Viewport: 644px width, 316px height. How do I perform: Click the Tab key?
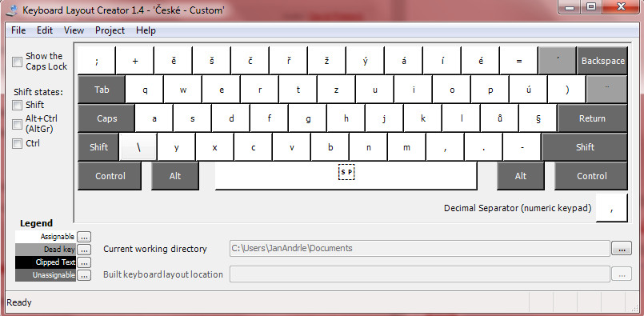(102, 90)
